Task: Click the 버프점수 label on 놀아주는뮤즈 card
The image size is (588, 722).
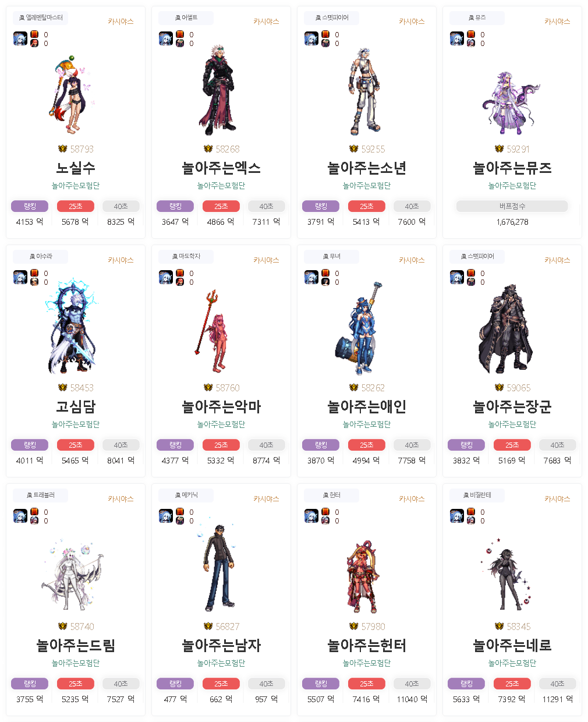Action: [512, 206]
